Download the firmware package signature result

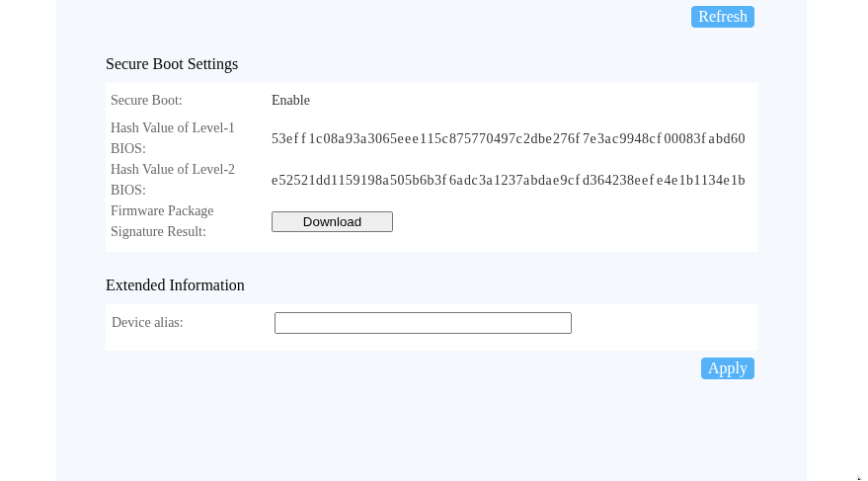[x=332, y=222]
